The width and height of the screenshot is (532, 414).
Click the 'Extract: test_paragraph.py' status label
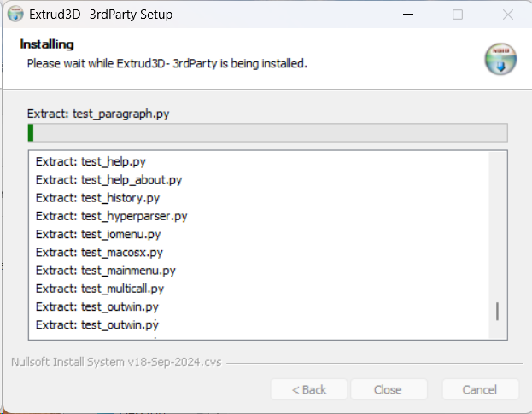98,114
